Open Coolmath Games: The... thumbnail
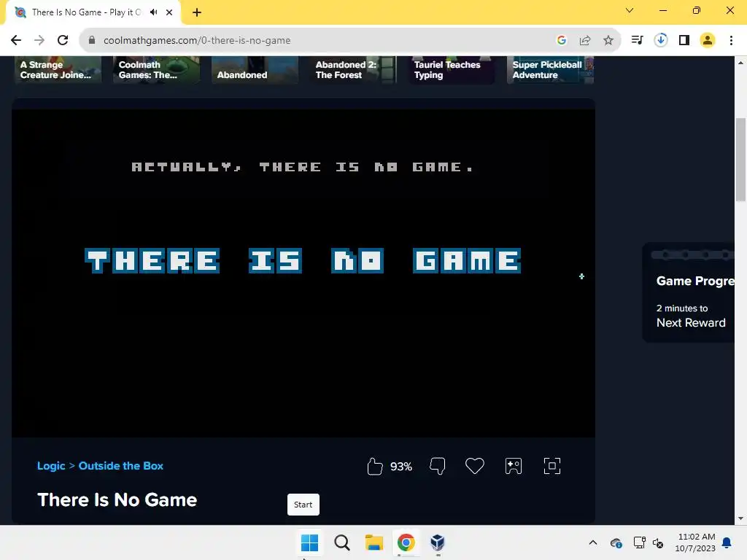The width and height of the screenshot is (747, 560). (x=156, y=70)
